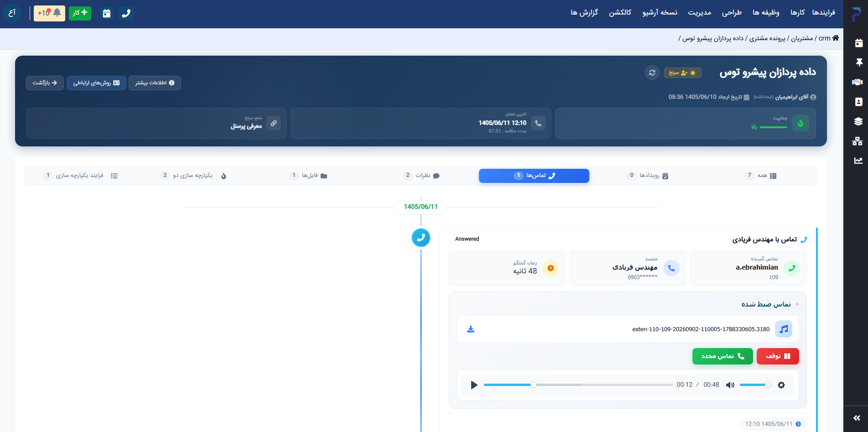Click the pin icon in right sidebar
868x432 pixels.
click(x=859, y=62)
